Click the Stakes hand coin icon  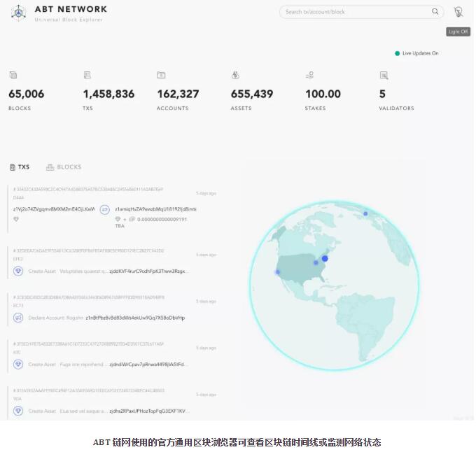tap(309, 75)
